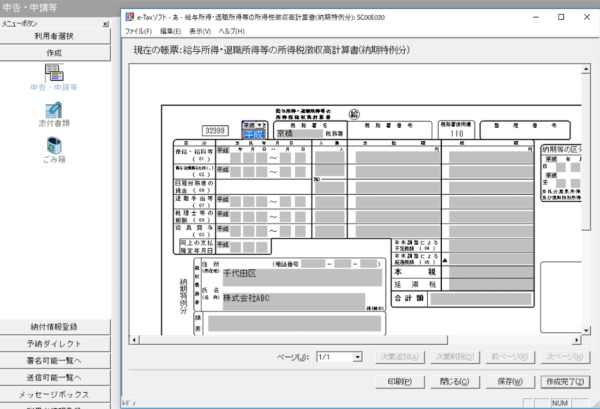600x409 pixels.
Task: Click the 合計額 amount field
Action: [481, 299]
